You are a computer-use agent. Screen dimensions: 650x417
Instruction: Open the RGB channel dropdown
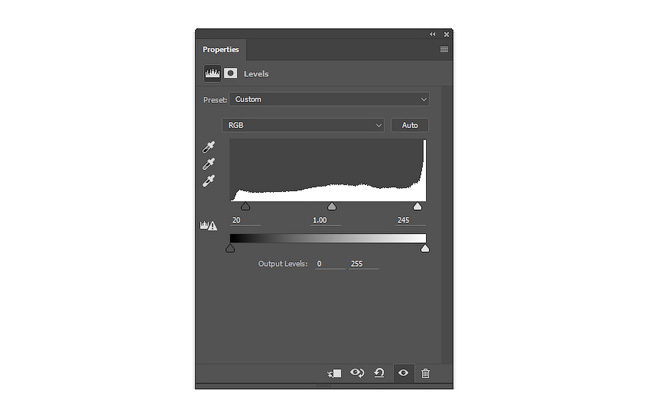pyautogui.click(x=303, y=125)
